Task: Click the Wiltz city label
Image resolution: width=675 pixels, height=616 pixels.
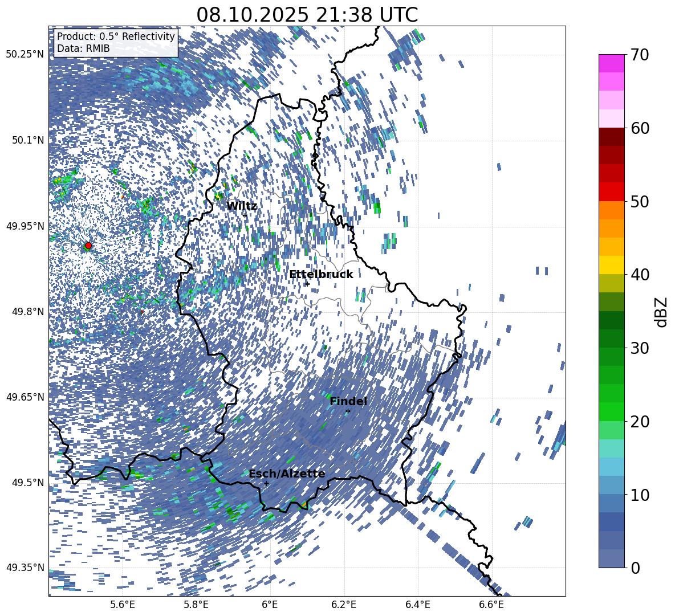Action: 242,206
